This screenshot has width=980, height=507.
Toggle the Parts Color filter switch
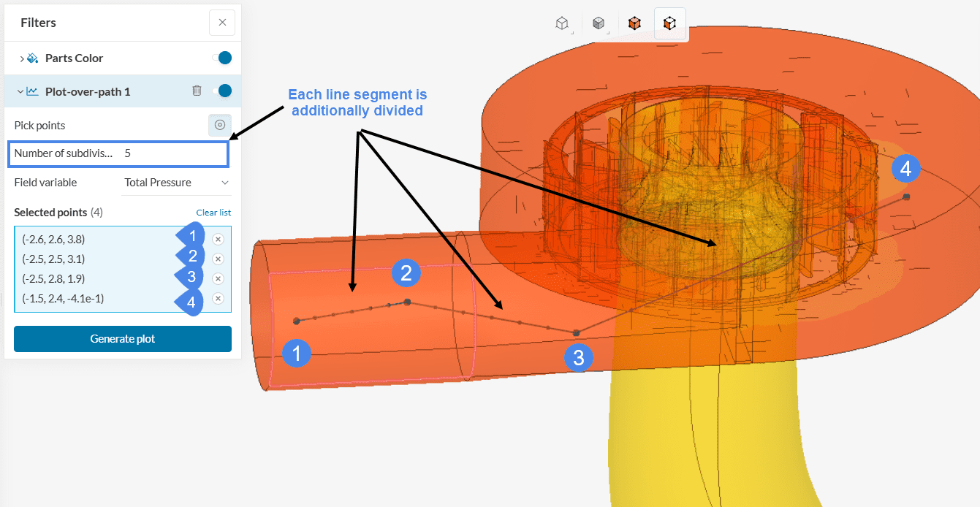click(x=221, y=58)
